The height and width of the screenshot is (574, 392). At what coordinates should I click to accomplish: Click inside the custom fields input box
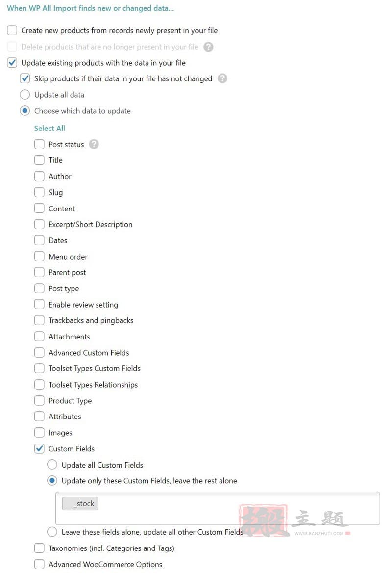click(x=218, y=508)
